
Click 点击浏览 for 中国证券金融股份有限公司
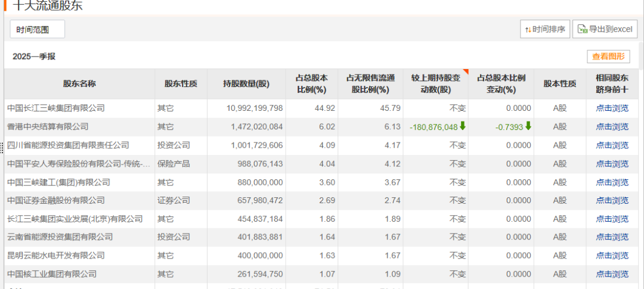tap(612, 200)
